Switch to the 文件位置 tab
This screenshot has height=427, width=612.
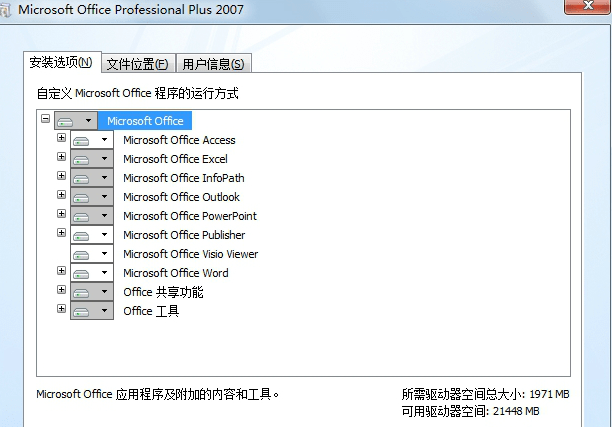pos(137,63)
